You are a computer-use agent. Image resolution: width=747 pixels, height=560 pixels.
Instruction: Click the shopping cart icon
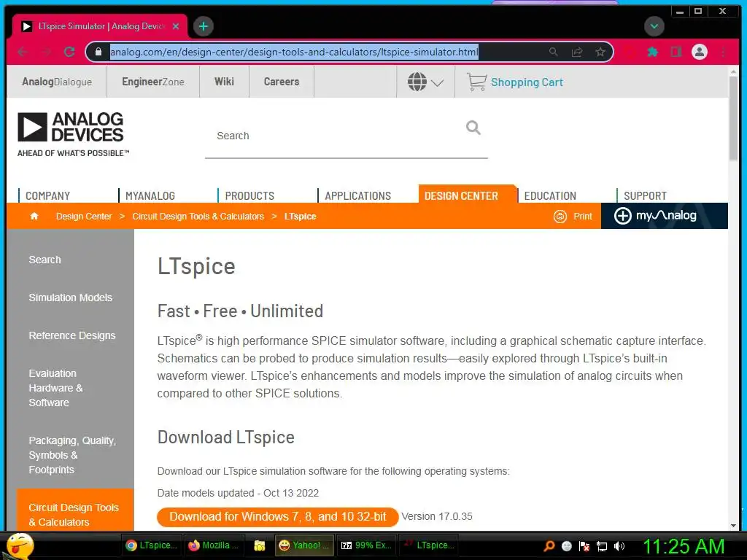476,82
